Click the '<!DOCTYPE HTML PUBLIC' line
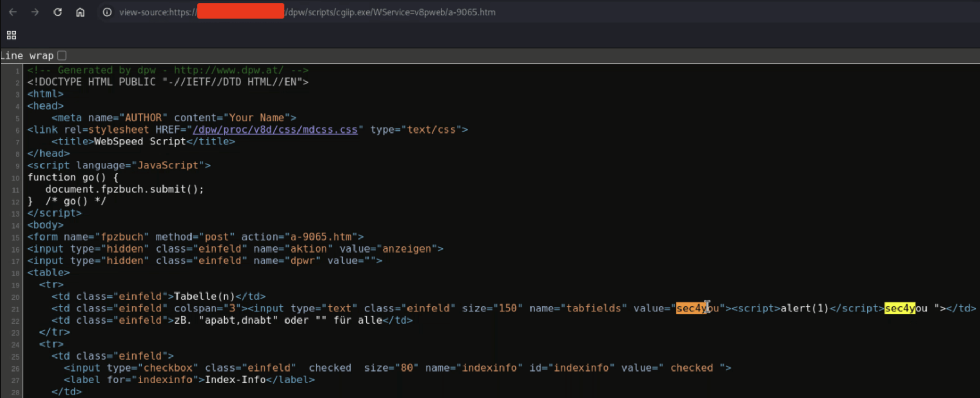 (x=168, y=82)
